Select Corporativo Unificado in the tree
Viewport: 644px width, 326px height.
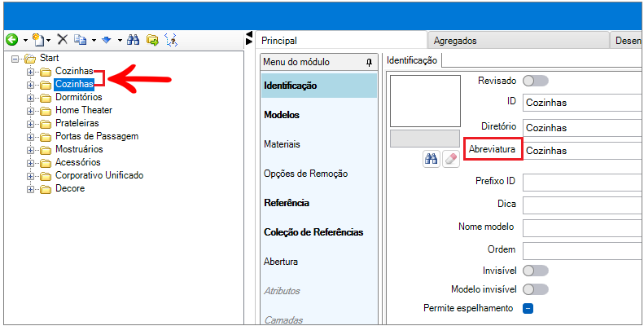point(99,175)
